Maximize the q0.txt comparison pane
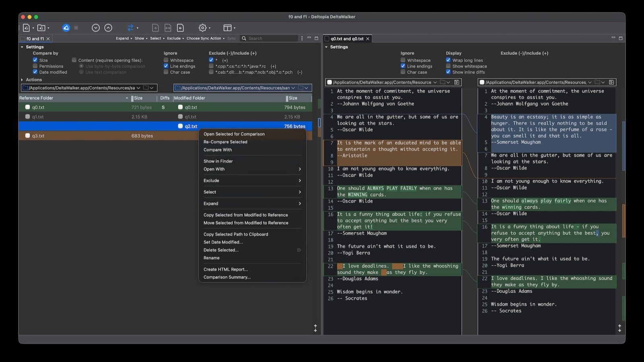644x362 pixels. click(x=621, y=38)
